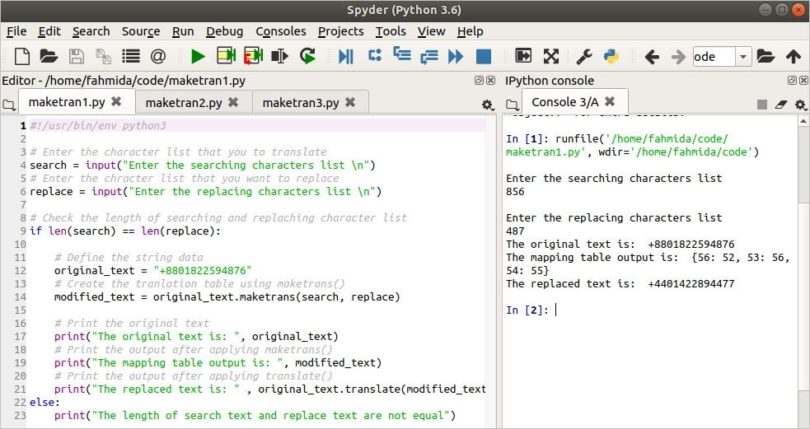
Task: Click the Save all files icon
Action: click(103, 56)
